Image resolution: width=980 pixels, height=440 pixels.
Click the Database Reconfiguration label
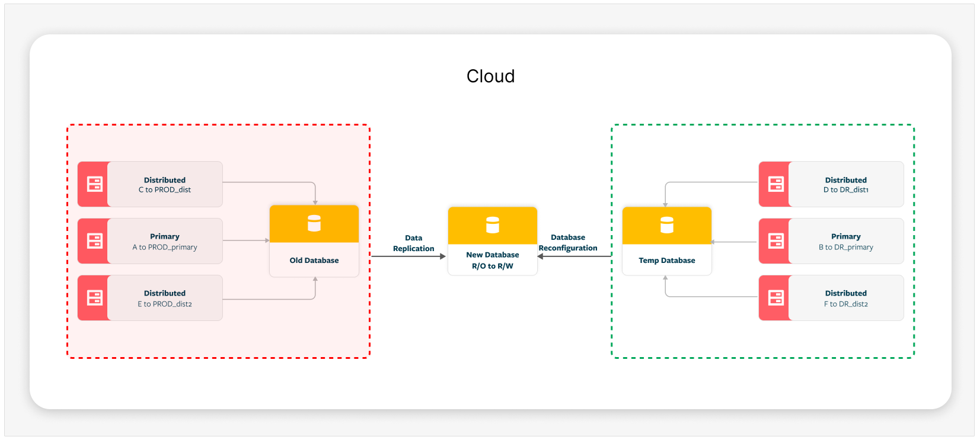pos(568,243)
